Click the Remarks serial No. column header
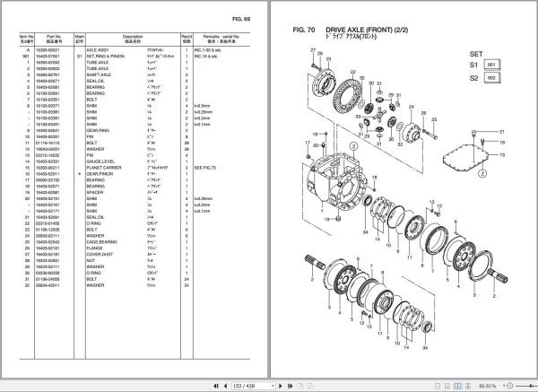The width and height of the screenshot is (538, 392). (221, 39)
